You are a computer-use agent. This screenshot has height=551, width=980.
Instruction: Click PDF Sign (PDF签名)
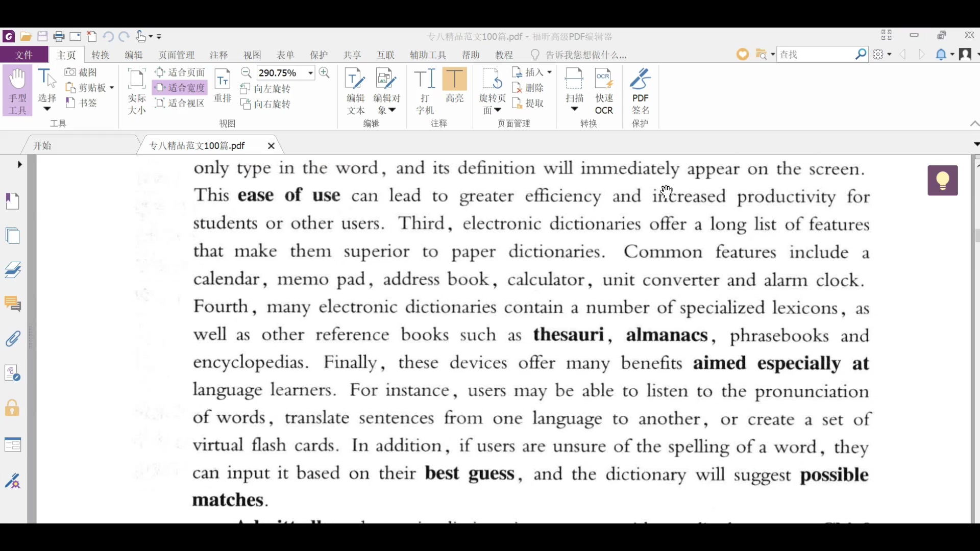(x=641, y=91)
